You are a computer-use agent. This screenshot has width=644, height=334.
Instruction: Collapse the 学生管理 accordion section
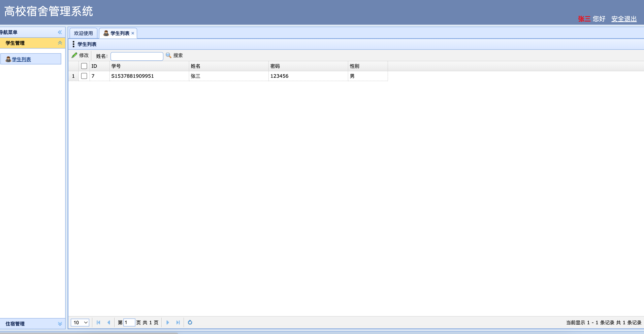coord(60,43)
